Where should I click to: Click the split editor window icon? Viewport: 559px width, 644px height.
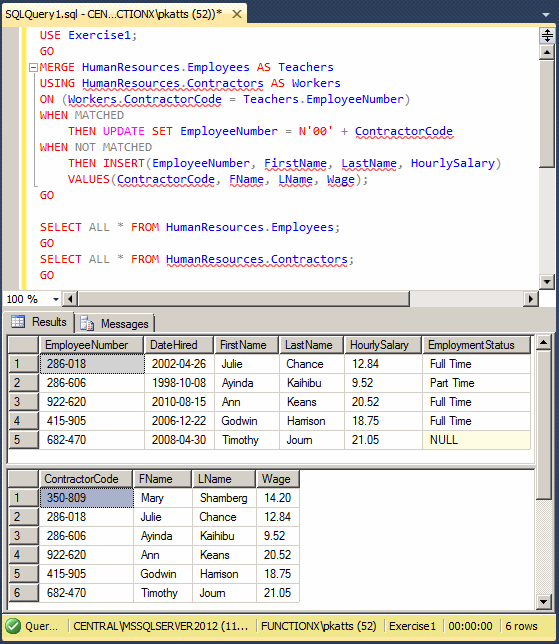pyautogui.click(x=547, y=36)
